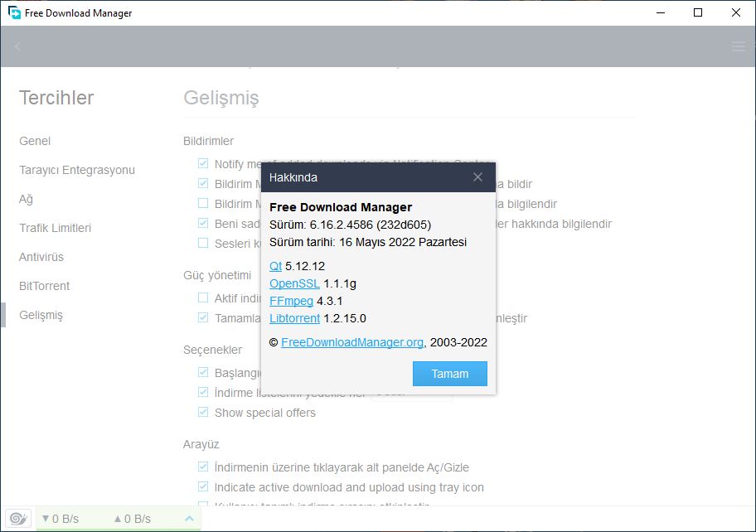Toggle the Sesleri checkbox
The width and height of the screenshot is (756, 532).
point(203,243)
